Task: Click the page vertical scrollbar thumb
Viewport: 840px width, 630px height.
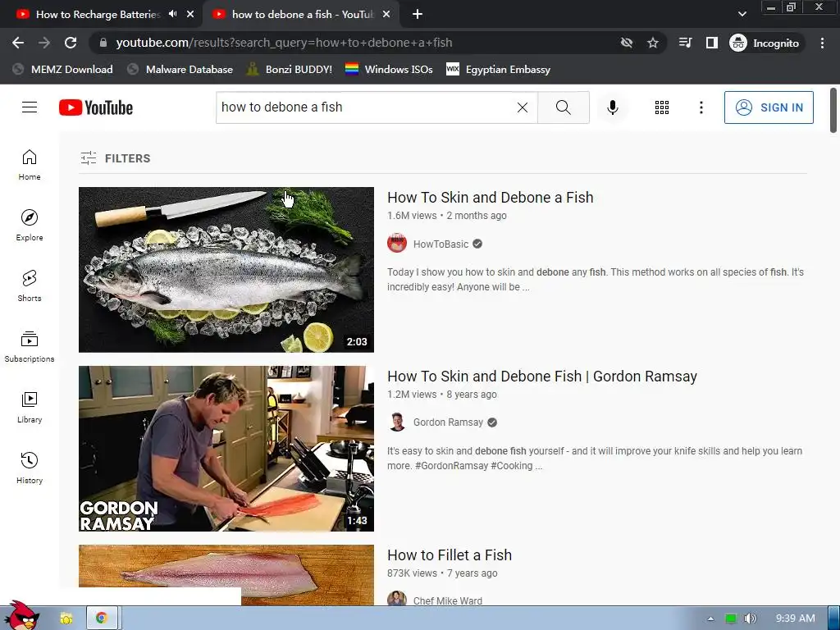Action: pyautogui.click(x=833, y=110)
